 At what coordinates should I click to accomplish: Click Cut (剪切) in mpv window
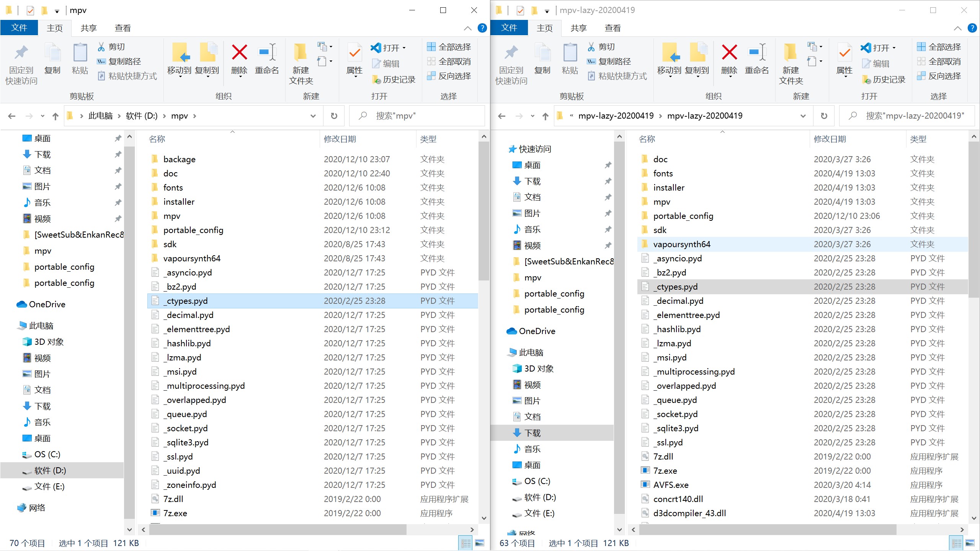(x=111, y=47)
